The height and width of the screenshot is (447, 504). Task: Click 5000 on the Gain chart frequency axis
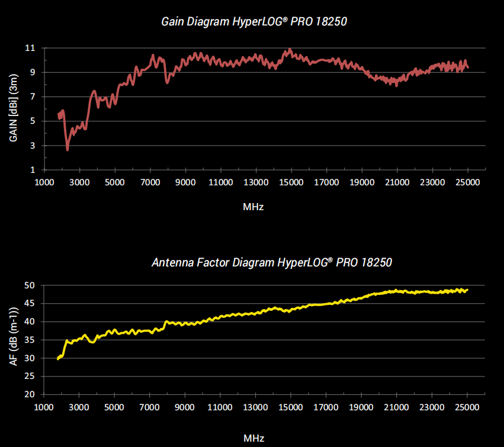pyautogui.click(x=115, y=182)
